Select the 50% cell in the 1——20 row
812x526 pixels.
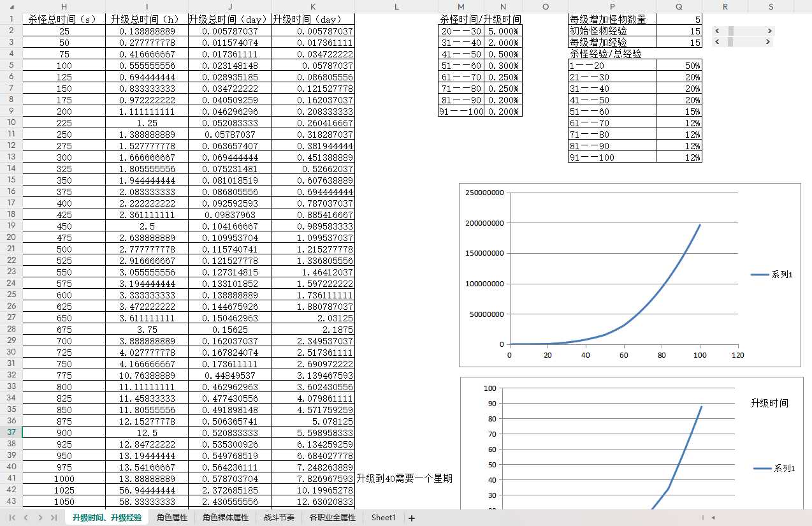pos(679,65)
